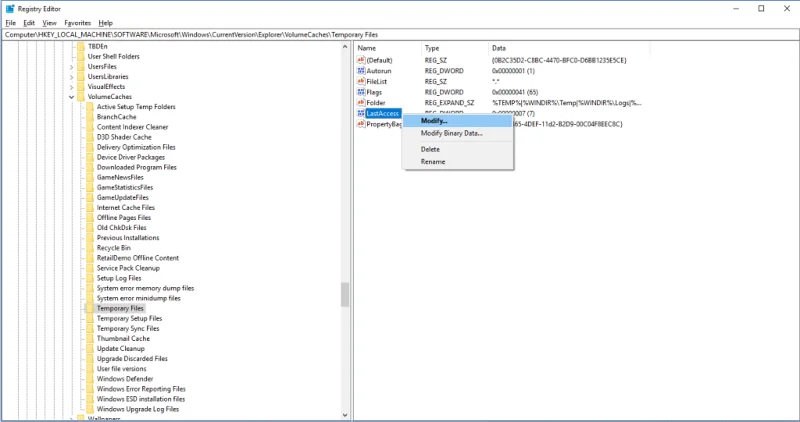
Task: Select the Folder expandable string value icon
Action: tap(361, 103)
